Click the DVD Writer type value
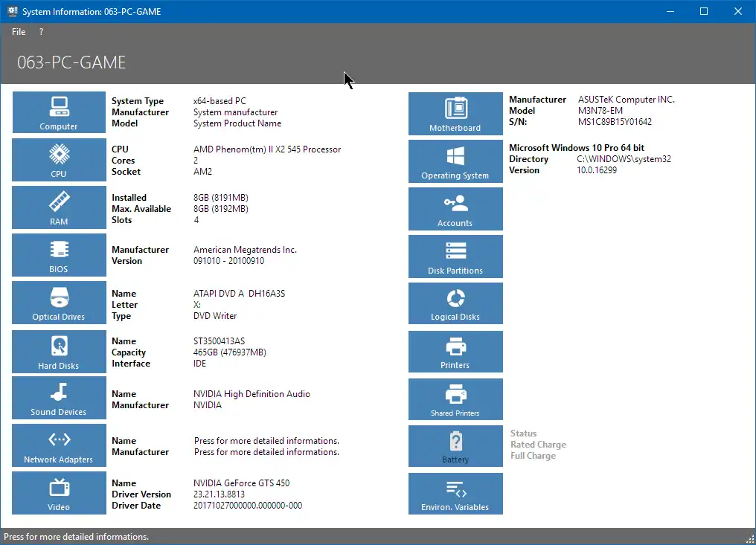This screenshot has height=545, width=756. 215,316
